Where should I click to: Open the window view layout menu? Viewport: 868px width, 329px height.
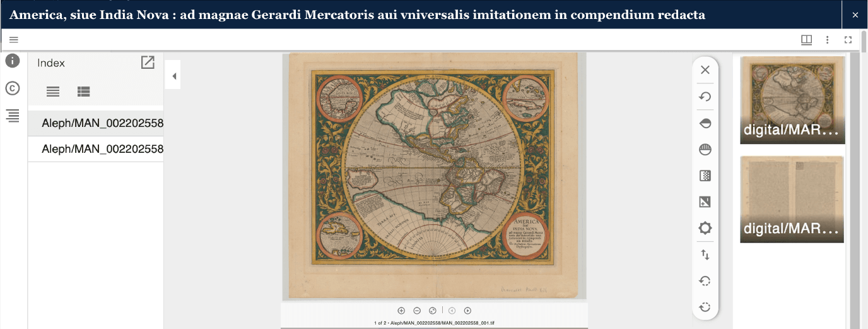pos(806,40)
